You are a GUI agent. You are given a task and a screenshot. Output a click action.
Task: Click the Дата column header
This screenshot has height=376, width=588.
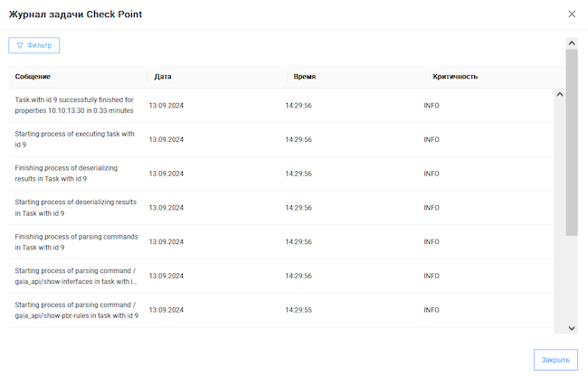163,77
